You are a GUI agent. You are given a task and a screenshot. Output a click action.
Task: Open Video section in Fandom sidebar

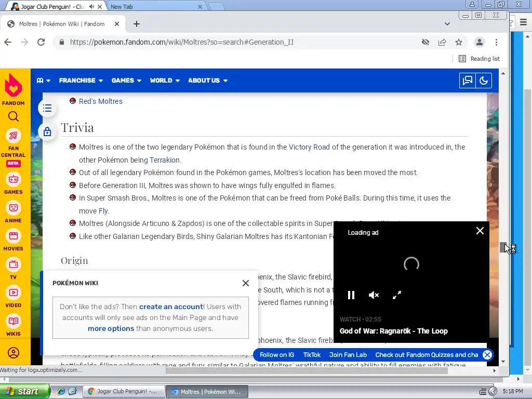point(13,297)
